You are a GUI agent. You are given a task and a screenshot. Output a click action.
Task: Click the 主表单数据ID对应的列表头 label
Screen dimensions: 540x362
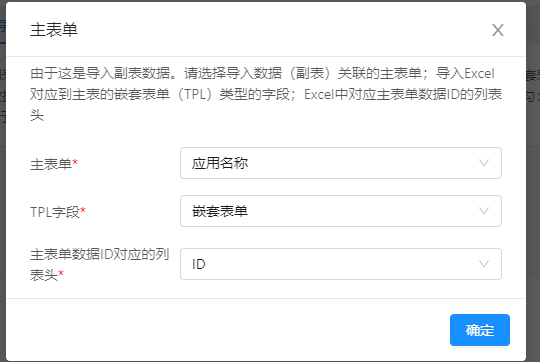point(100,265)
